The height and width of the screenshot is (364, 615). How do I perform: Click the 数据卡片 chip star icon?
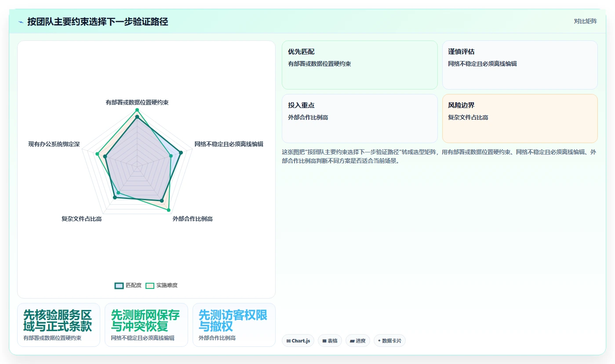click(x=379, y=341)
